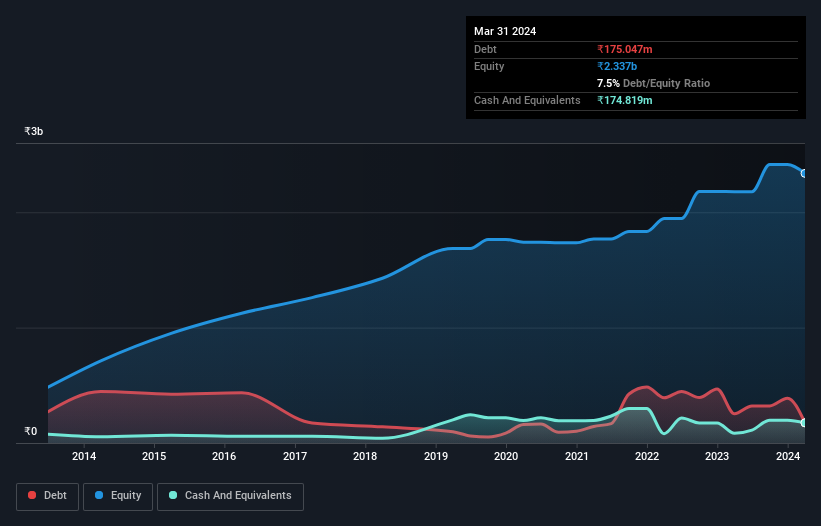The height and width of the screenshot is (526, 821).
Task: Toggle the Debt legend button
Action: [x=47, y=496]
